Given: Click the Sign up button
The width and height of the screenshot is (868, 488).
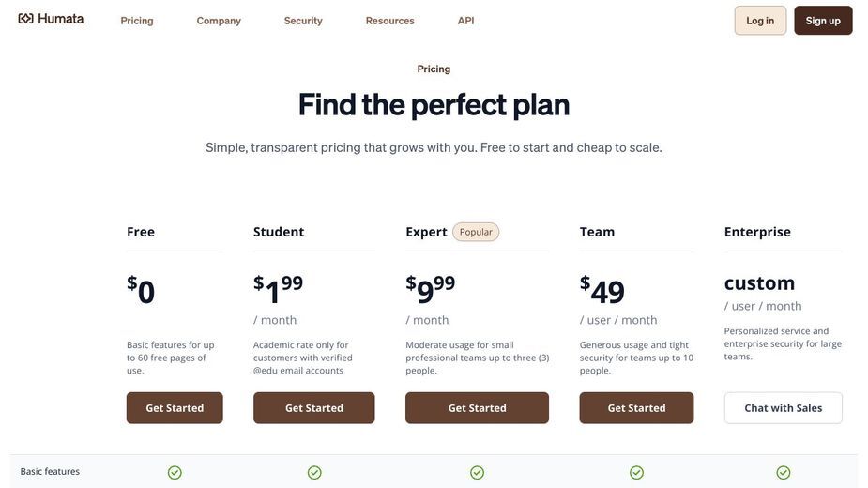Looking at the screenshot, I should pos(823,21).
